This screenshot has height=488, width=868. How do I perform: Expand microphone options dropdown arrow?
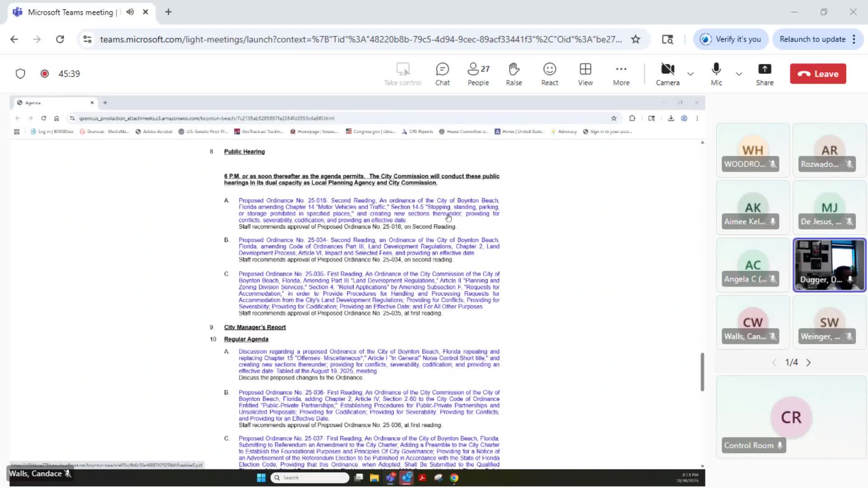(739, 74)
